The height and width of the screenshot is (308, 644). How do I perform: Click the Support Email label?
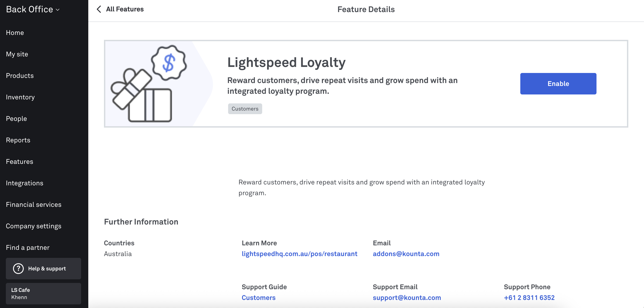(x=395, y=287)
